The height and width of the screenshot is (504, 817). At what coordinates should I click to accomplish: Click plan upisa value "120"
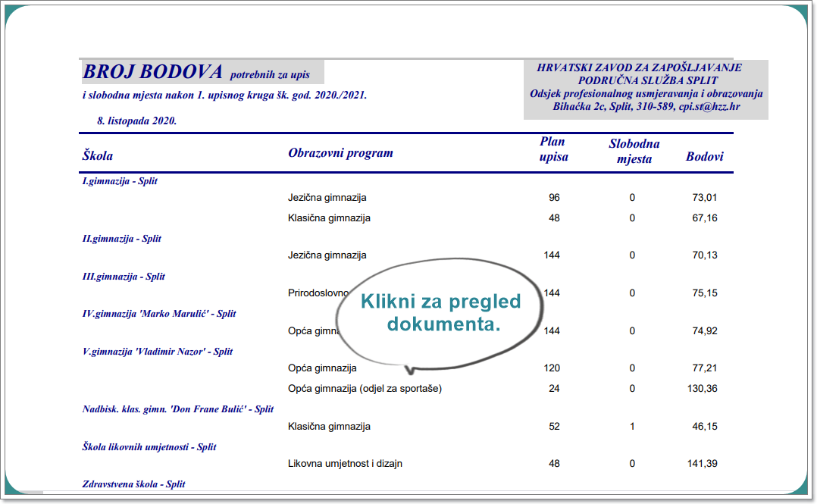coord(552,368)
